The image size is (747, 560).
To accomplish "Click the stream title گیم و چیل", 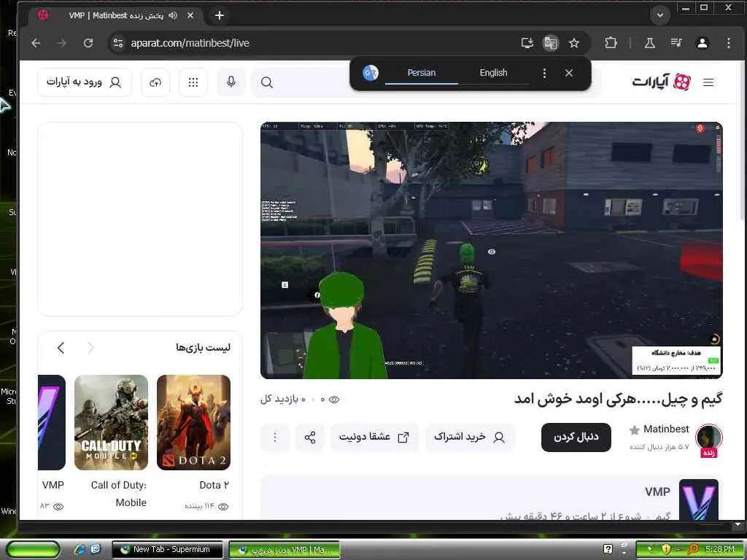I will click(619, 399).
